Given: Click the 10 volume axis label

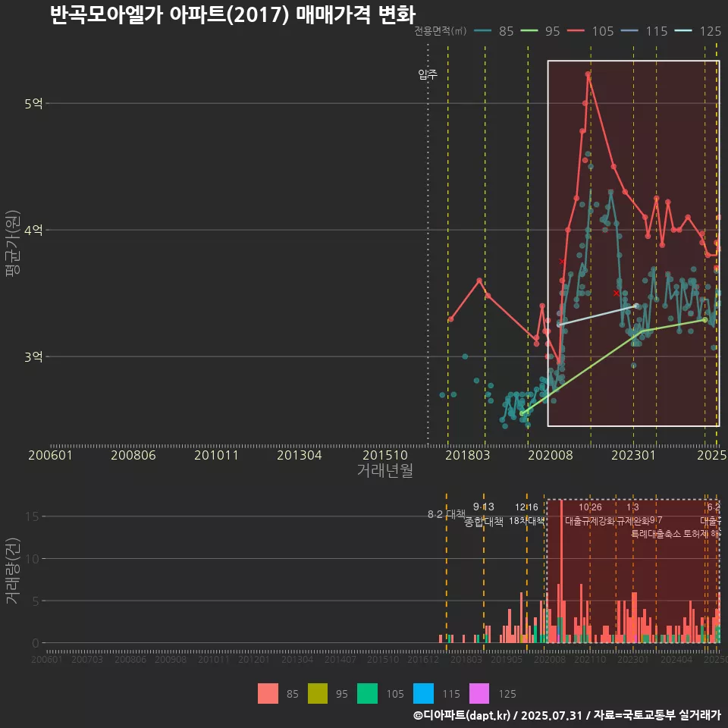Looking at the screenshot, I should coord(32,559).
